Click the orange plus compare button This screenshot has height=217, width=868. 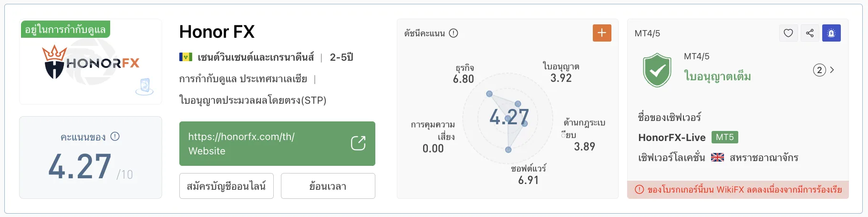602,33
